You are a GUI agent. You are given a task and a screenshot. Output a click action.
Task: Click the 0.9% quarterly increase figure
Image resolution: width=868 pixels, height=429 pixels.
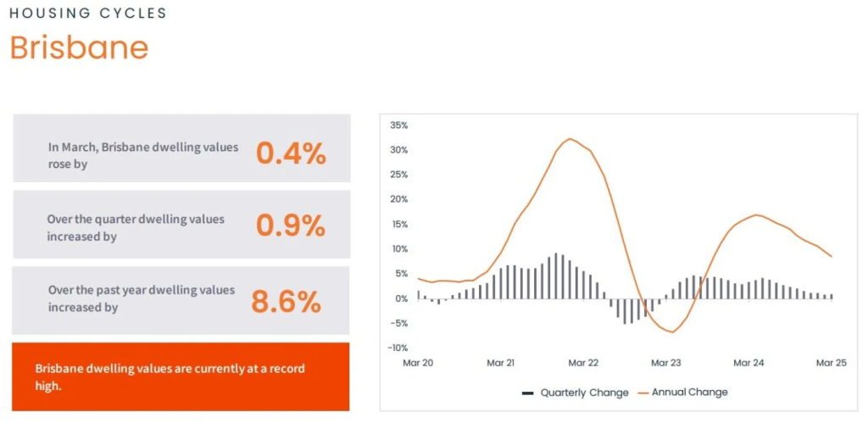(291, 226)
